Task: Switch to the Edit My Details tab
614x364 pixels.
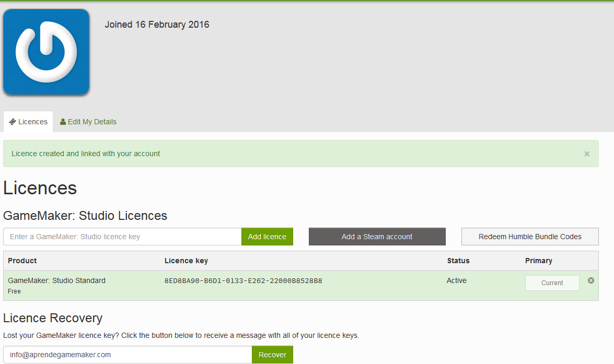Action: tap(88, 122)
